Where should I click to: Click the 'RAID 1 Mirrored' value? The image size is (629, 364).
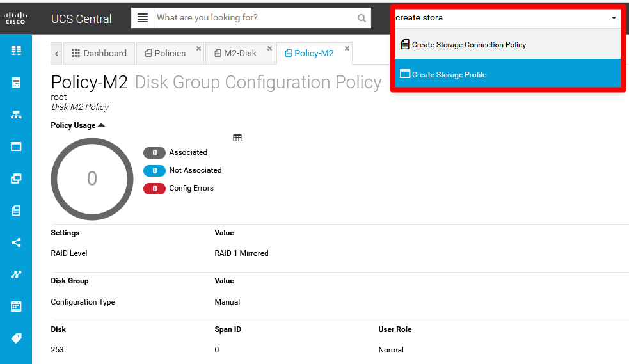pyautogui.click(x=241, y=253)
